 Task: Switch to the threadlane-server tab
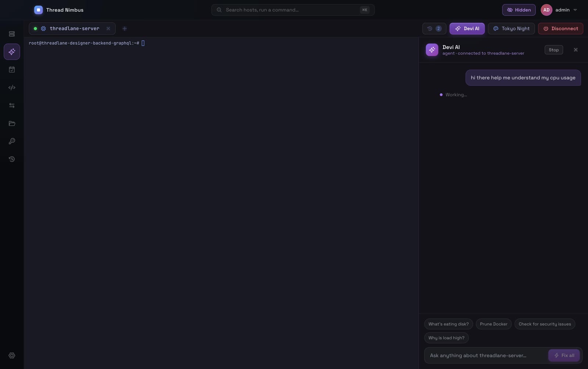tap(72, 29)
